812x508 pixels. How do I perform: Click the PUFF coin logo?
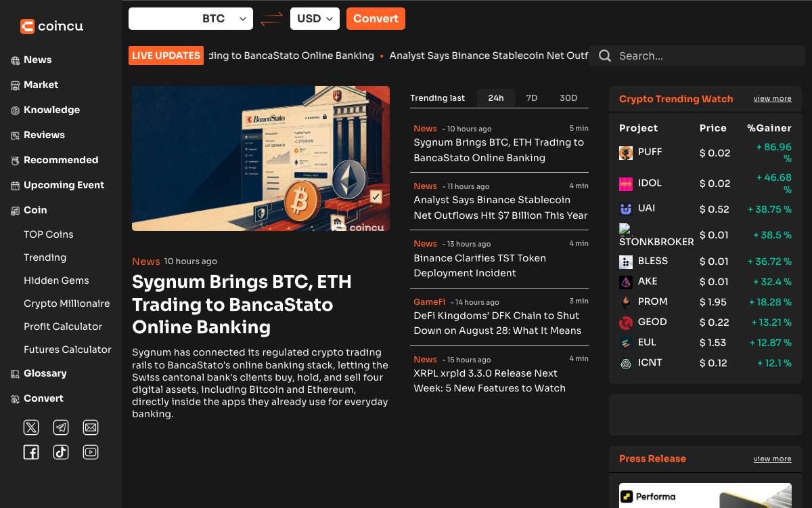click(626, 153)
